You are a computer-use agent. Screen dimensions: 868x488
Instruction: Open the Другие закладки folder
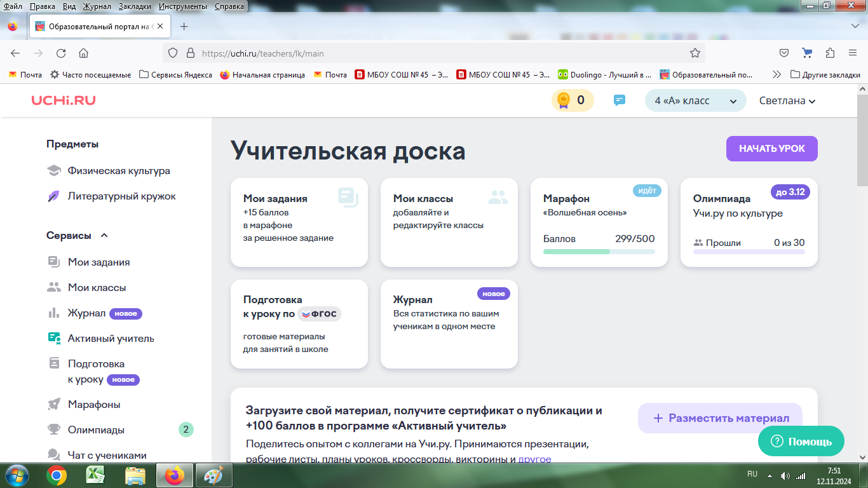[825, 74]
